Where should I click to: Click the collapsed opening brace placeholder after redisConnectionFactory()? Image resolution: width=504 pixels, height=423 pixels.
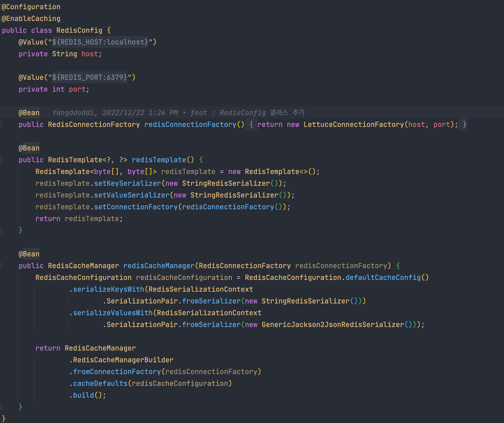(251, 125)
